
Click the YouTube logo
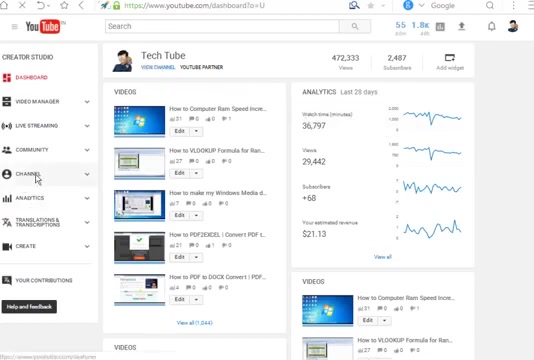(x=43, y=27)
